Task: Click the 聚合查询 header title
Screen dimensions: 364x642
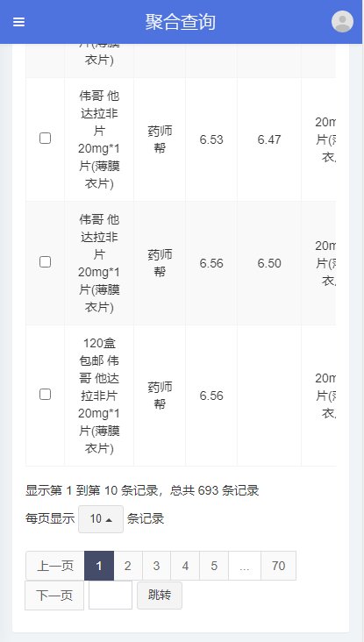Action: pos(180,22)
